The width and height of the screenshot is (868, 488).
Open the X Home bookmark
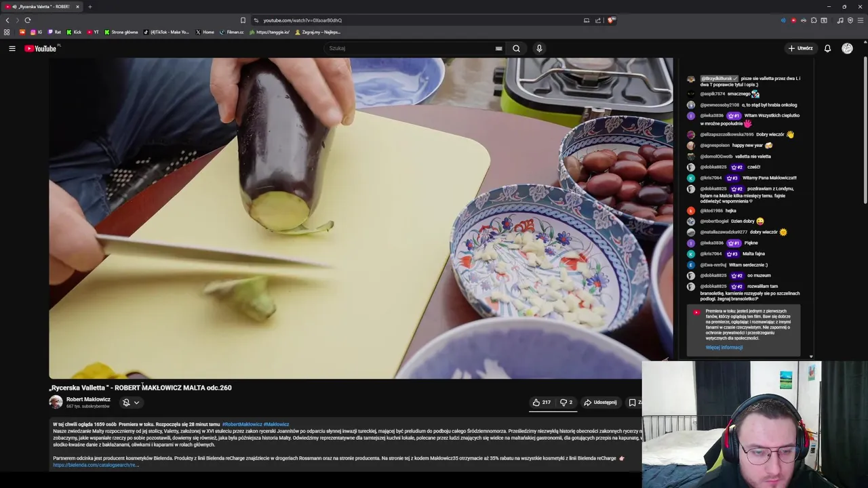point(205,32)
